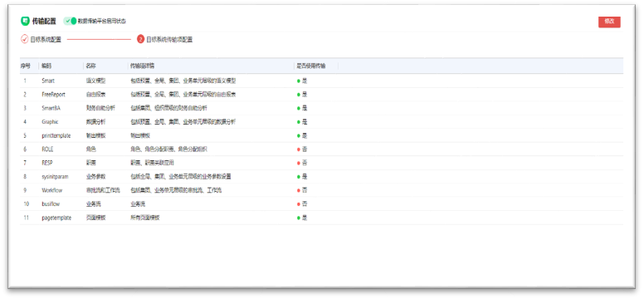
Task: Click the 名称 column header
Action: coord(91,66)
